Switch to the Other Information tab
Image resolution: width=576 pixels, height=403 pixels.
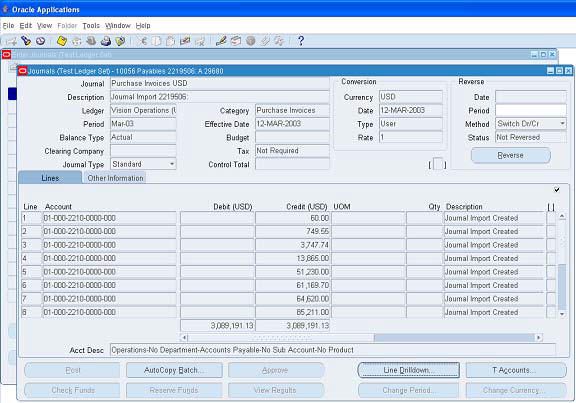(x=115, y=178)
